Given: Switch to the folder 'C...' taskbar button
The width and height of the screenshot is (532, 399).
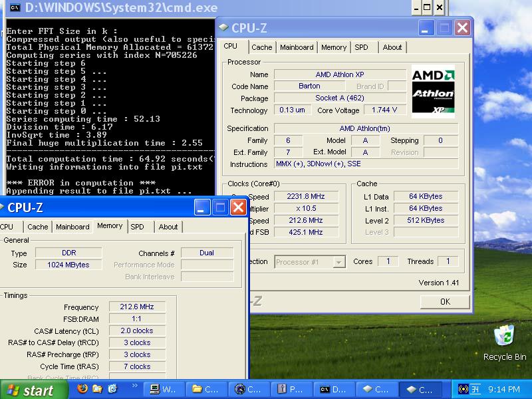Looking at the screenshot, I should coord(207,390).
